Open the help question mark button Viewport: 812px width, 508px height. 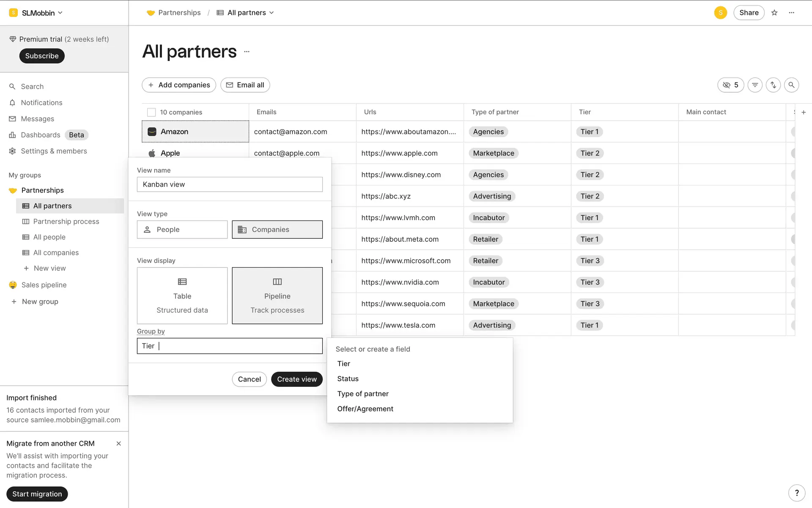point(797,493)
